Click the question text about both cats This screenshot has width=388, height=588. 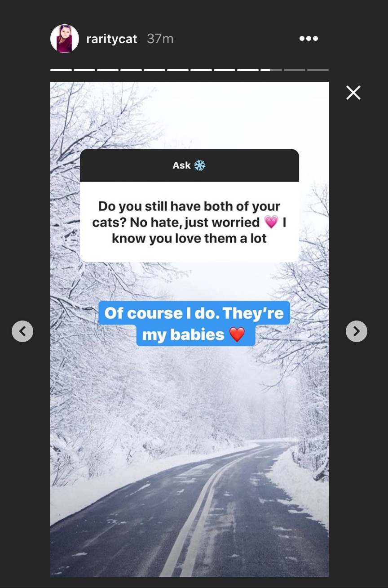coord(190,223)
